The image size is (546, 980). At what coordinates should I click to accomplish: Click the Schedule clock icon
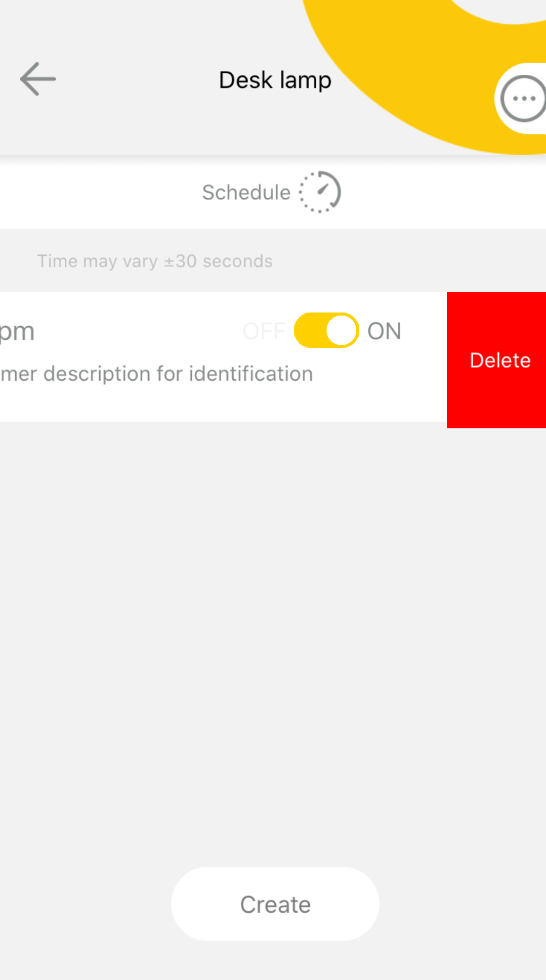[x=320, y=192]
